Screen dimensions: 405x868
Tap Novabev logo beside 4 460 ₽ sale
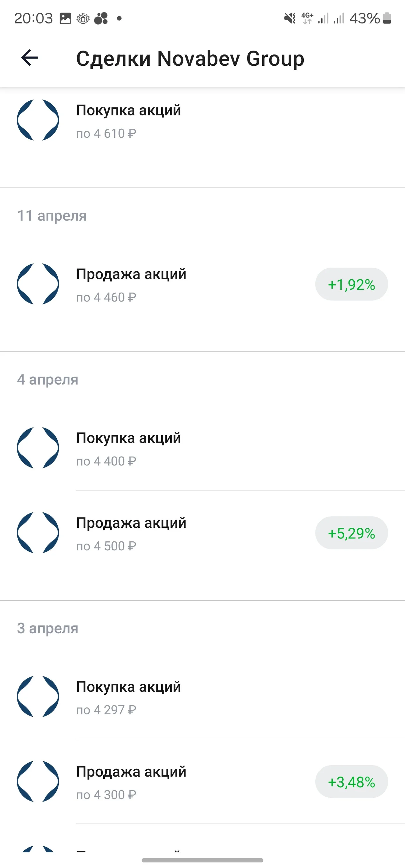[x=38, y=284]
